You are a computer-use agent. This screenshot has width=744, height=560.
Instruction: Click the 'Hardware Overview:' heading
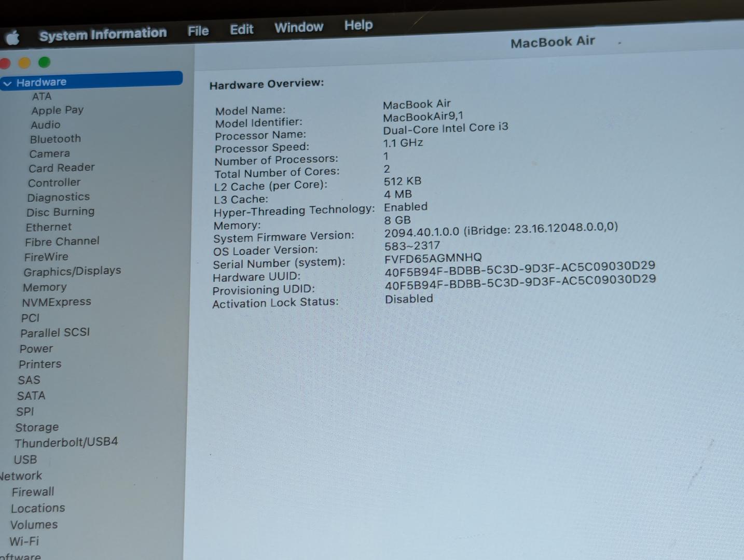pos(267,84)
